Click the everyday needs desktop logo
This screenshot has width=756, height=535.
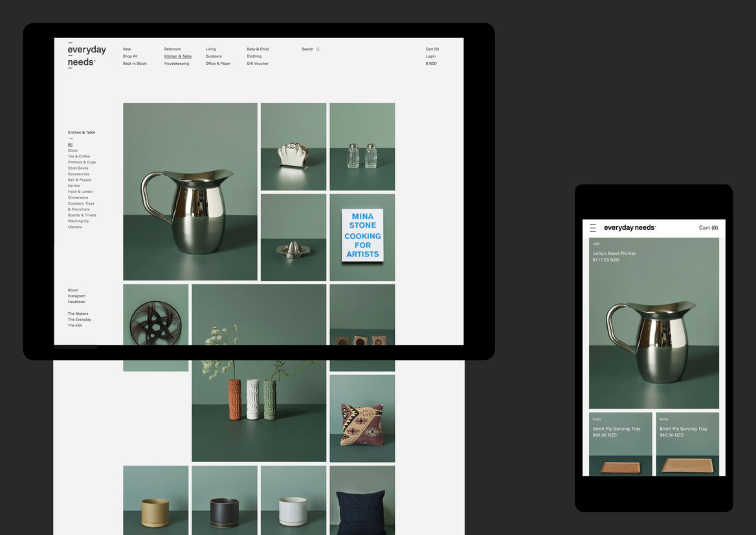[86, 56]
